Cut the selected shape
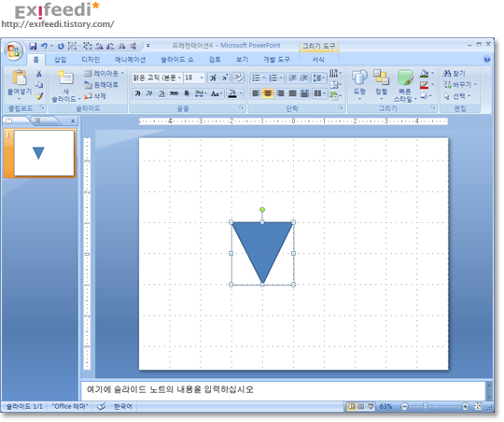The image size is (504, 422). point(39,74)
